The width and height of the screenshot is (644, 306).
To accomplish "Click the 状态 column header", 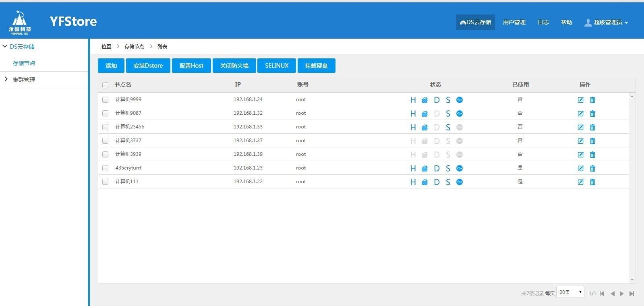I will pyautogui.click(x=435, y=85).
